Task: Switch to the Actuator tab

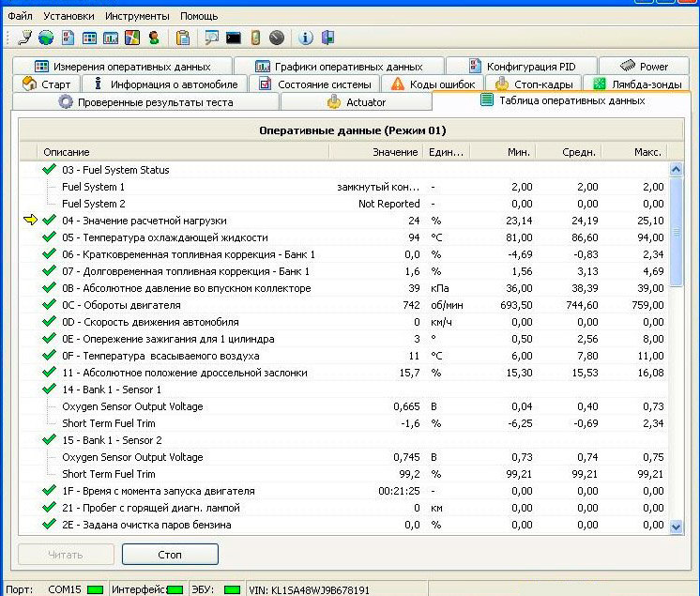Action: (x=356, y=101)
